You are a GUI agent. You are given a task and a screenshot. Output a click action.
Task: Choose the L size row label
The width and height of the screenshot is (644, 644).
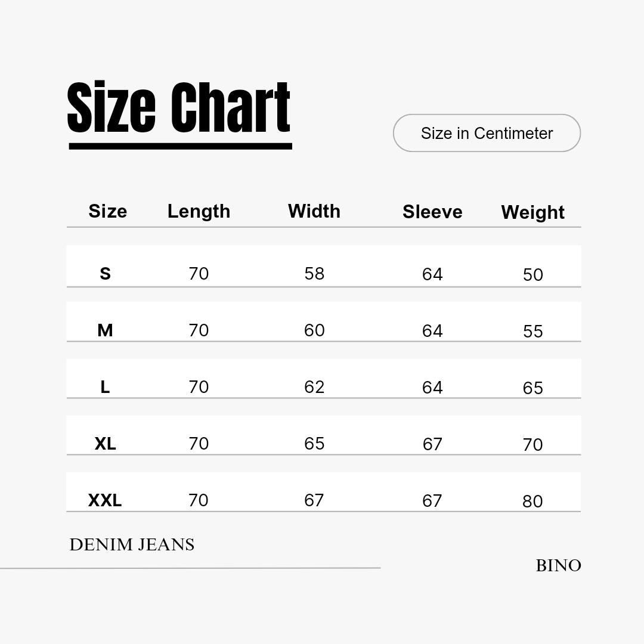coord(105,387)
